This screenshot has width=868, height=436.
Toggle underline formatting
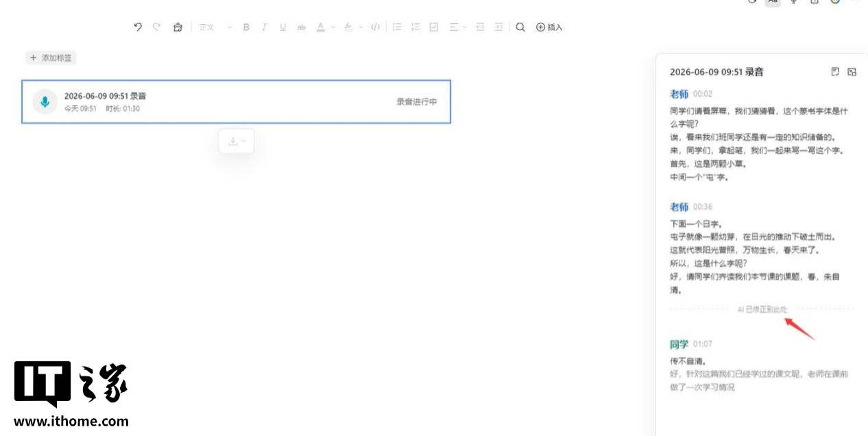(282, 27)
